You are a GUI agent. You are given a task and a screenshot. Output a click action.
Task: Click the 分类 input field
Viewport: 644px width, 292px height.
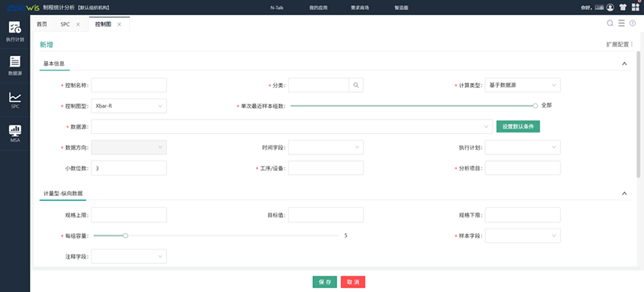pyautogui.click(x=318, y=85)
